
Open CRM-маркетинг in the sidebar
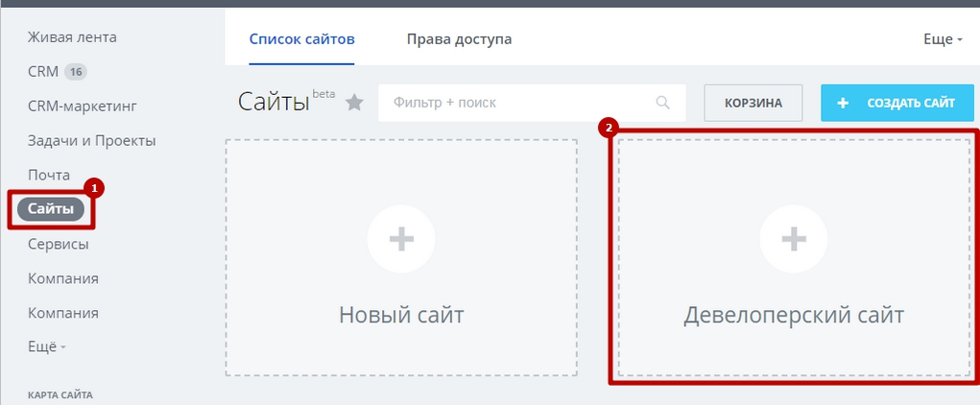point(82,107)
